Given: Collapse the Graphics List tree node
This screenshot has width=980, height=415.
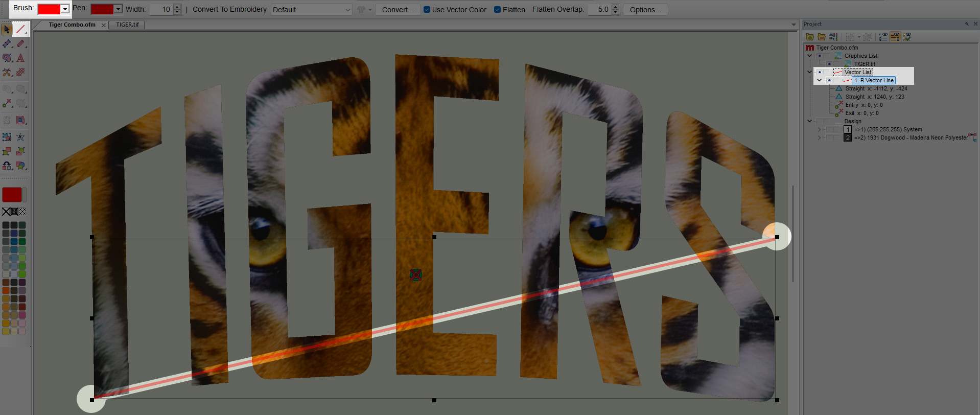Looking at the screenshot, I should point(809,56).
